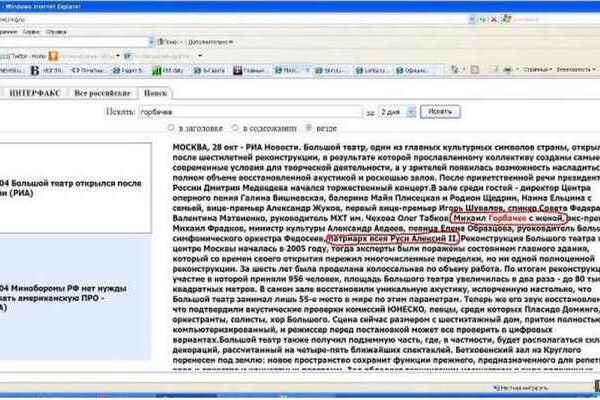Click the orange toolbar icon
The image size is (600, 400).
pos(53,56)
